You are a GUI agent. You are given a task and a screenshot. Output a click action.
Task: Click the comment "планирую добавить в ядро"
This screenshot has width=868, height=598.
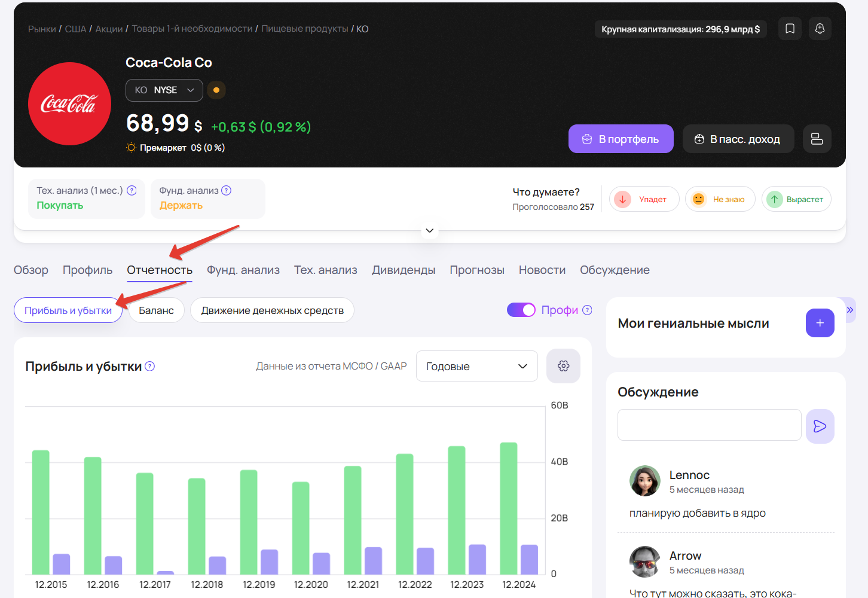pyautogui.click(x=698, y=513)
